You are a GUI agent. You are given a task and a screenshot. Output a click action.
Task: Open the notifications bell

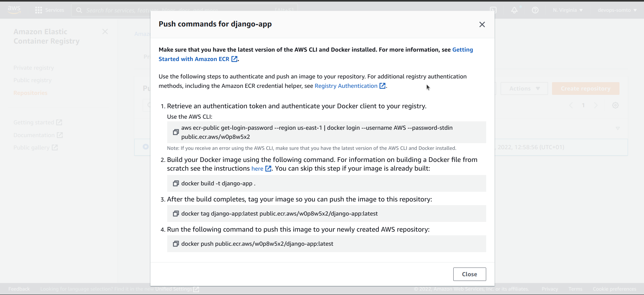point(514,10)
